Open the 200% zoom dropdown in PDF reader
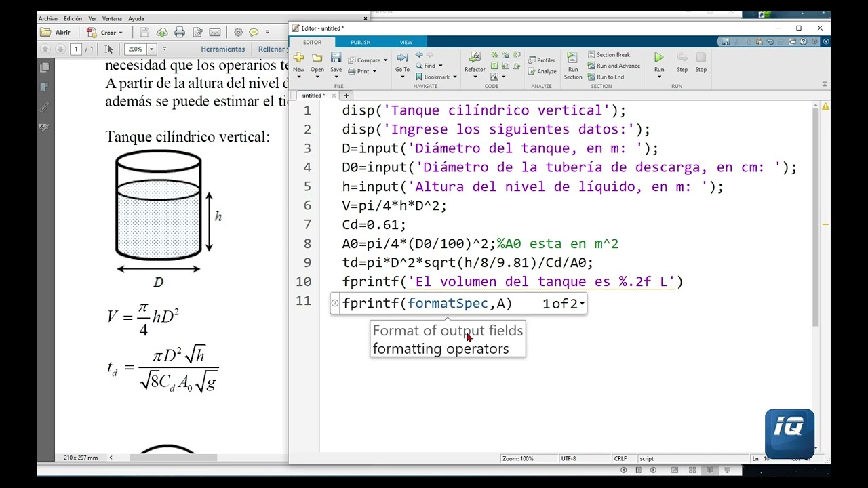868x488 pixels. point(152,49)
